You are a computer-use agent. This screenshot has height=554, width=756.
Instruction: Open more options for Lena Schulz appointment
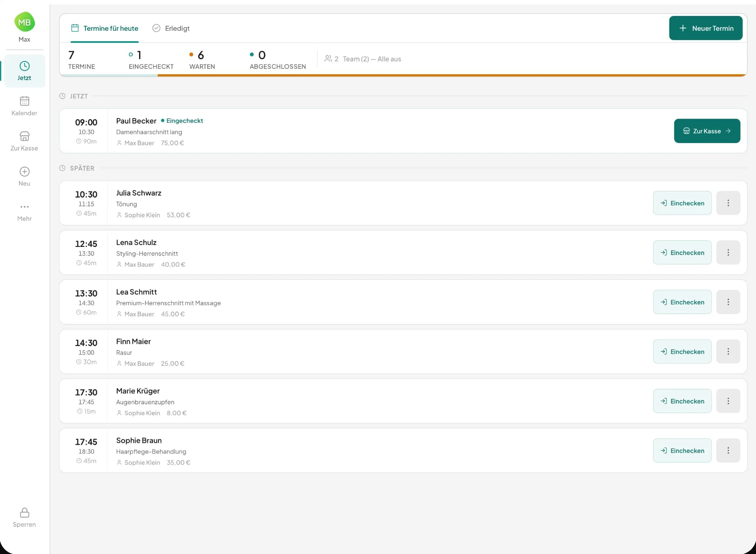[728, 252]
